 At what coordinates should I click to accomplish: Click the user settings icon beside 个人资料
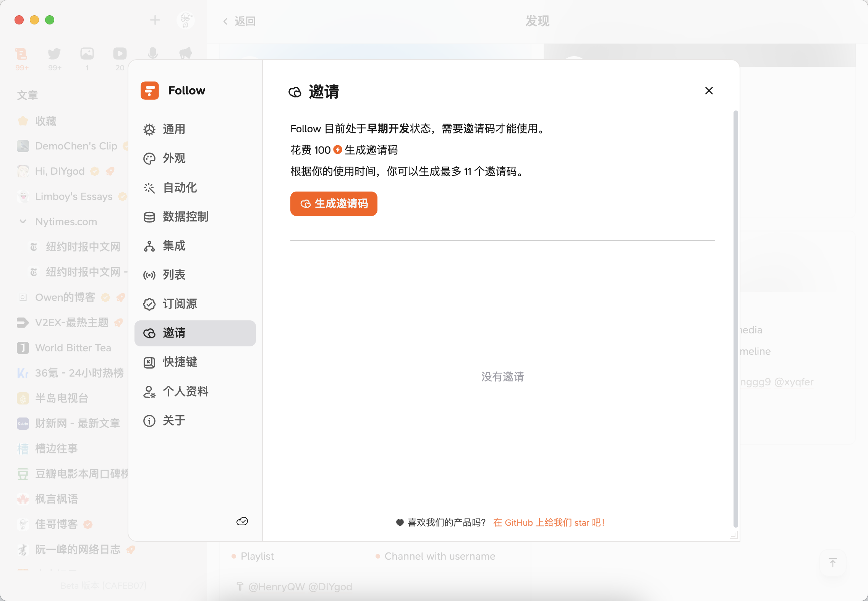[149, 392]
